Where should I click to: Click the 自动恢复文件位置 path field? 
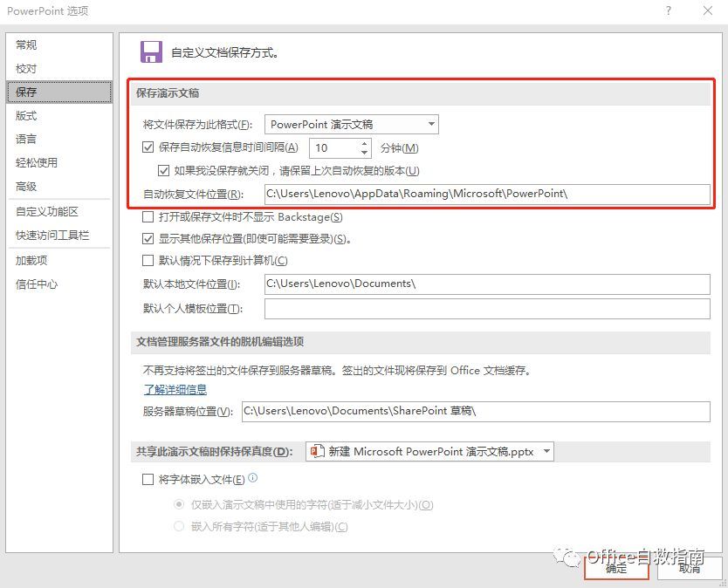click(487, 194)
